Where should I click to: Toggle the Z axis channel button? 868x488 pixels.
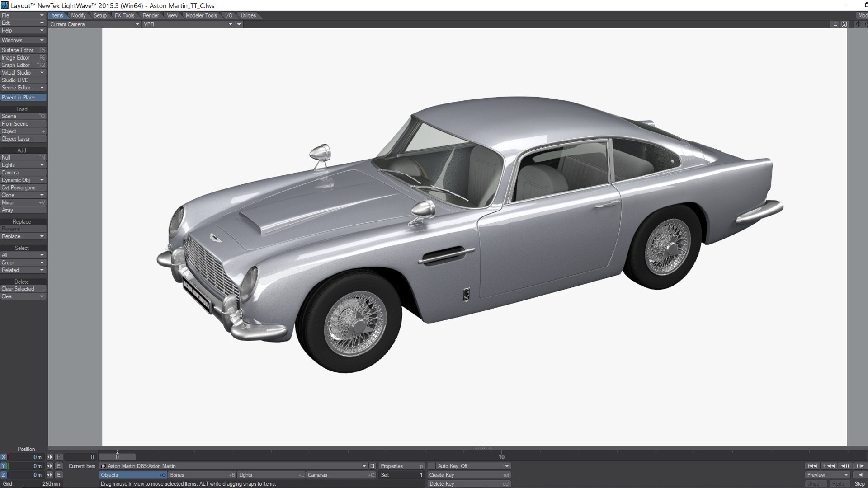pyautogui.click(x=4, y=475)
